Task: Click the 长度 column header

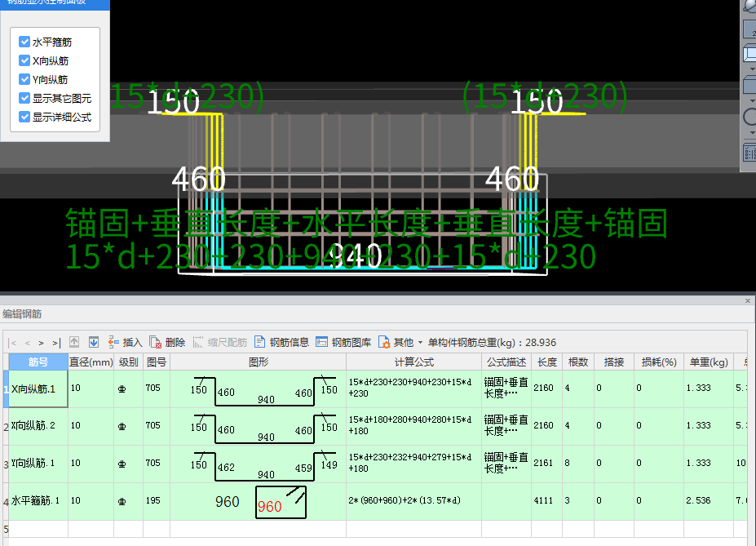Action: click(x=546, y=362)
